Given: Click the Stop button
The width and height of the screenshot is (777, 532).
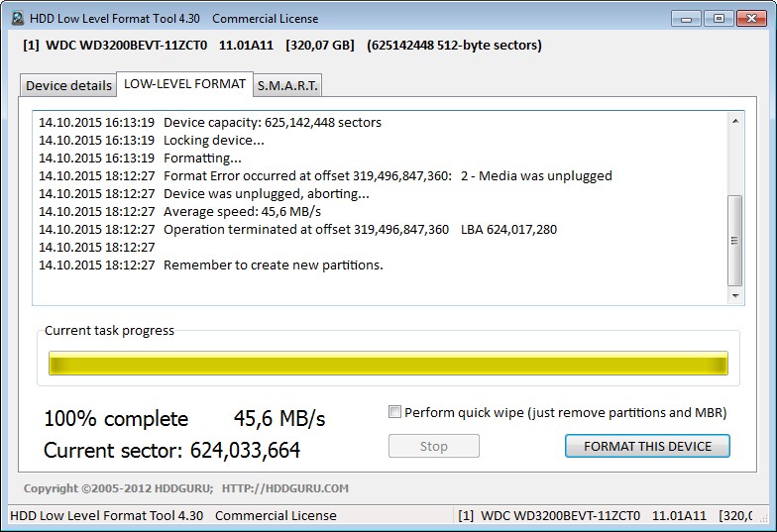Looking at the screenshot, I should 434,446.
